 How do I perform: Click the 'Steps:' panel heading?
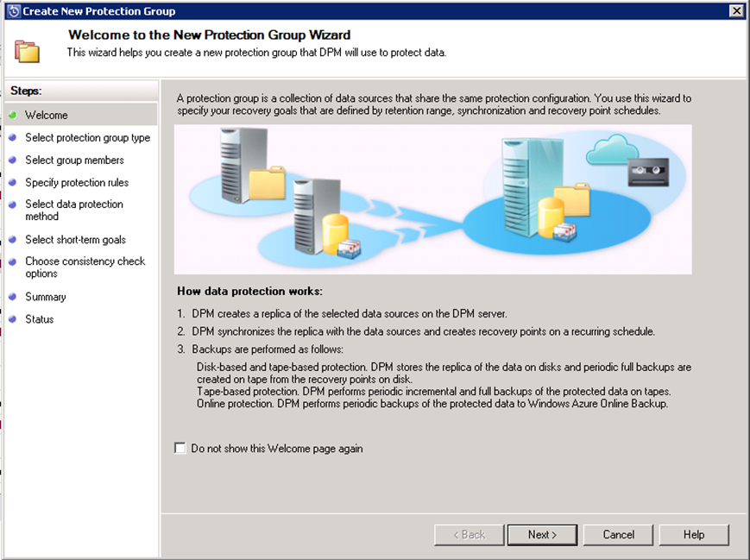tap(26, 91)
